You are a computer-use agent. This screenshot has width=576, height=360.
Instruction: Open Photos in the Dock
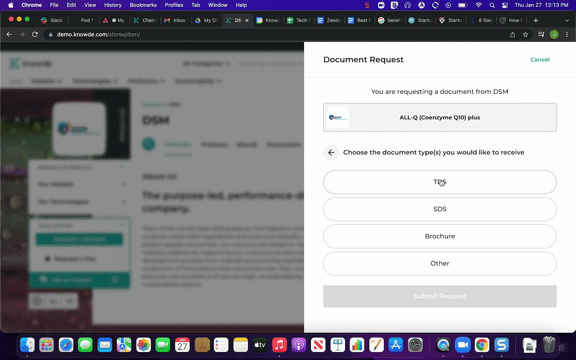tap(144, 345)
